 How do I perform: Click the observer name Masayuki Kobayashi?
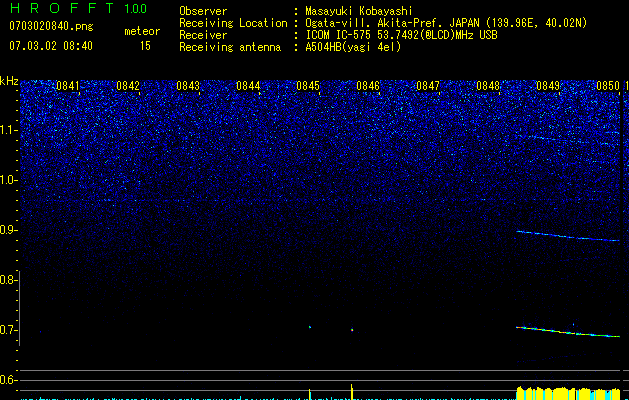tap(359, 11)
